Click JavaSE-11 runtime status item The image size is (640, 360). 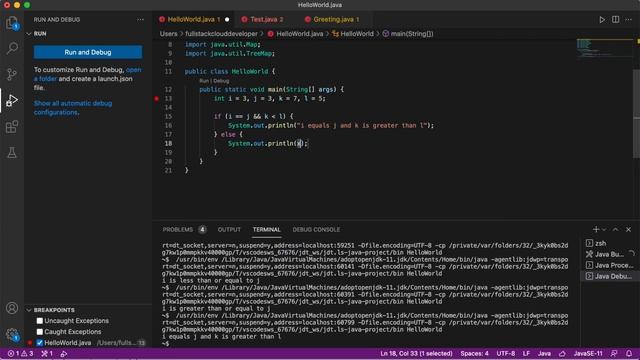(588, 353)
